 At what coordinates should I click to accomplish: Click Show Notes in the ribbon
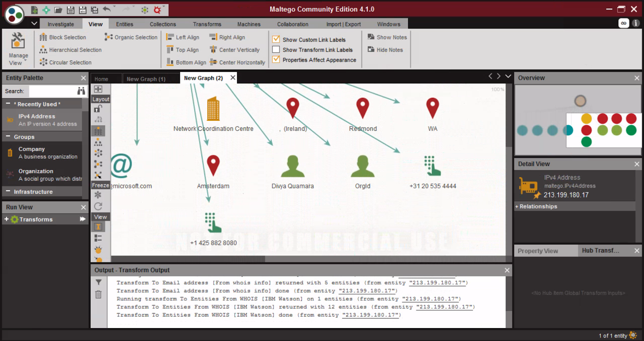(387, 37)
